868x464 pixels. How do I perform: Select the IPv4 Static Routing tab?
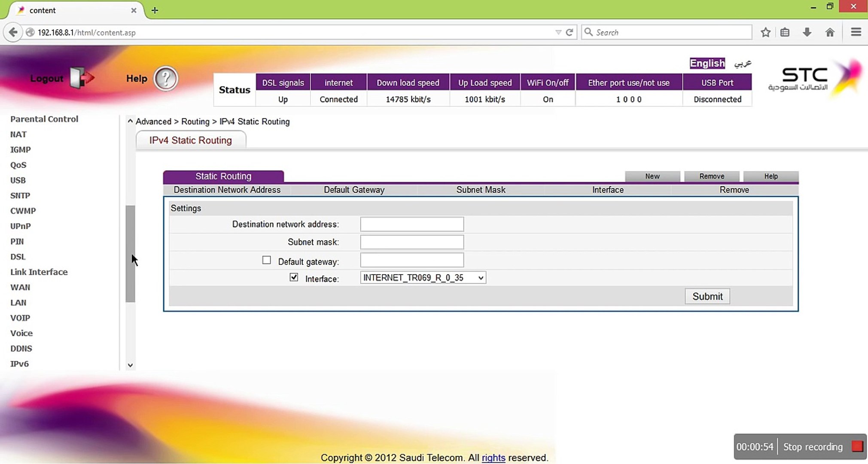tap(191, 140)
